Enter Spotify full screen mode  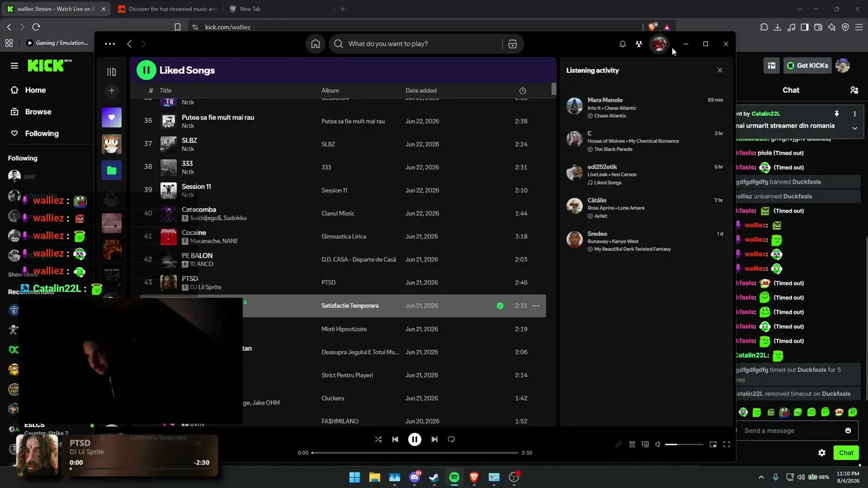(726, 445)
